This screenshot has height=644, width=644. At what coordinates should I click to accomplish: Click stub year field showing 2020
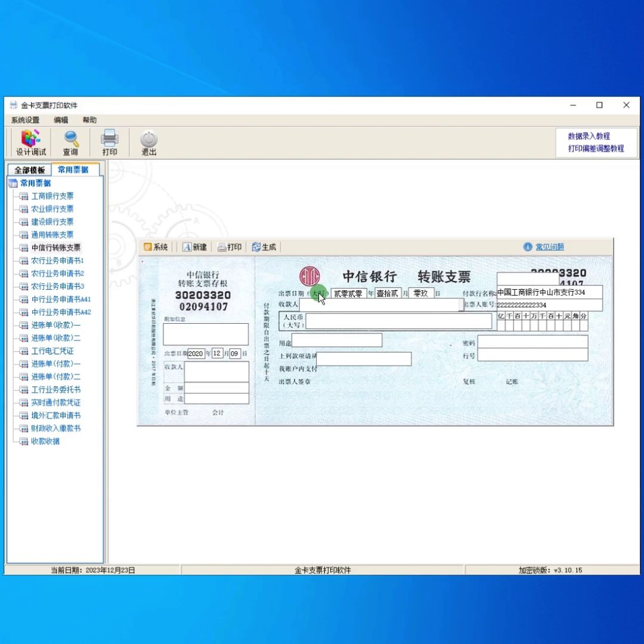(x=196, y=353)
